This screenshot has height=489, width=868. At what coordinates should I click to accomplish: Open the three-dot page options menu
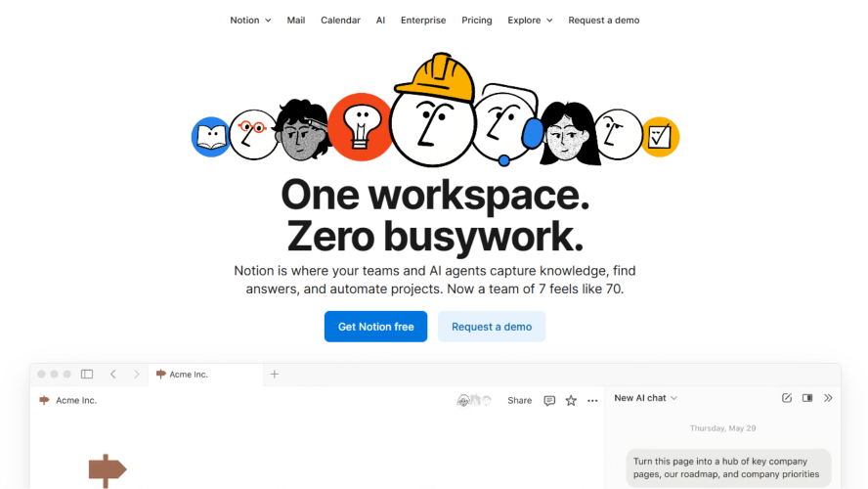592,400
